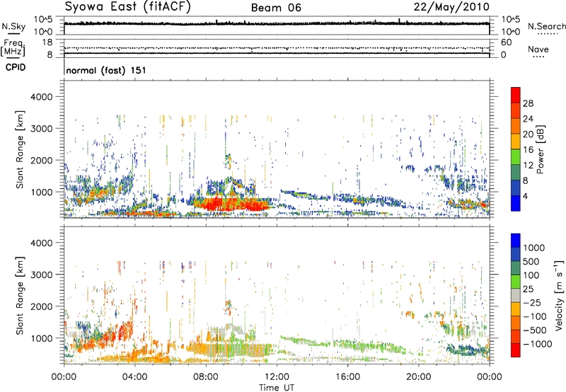Viewport: 566px width, 392px height.
Task: Click the 'Freq. [MHz]' axis label
Action: coord(13,48)
